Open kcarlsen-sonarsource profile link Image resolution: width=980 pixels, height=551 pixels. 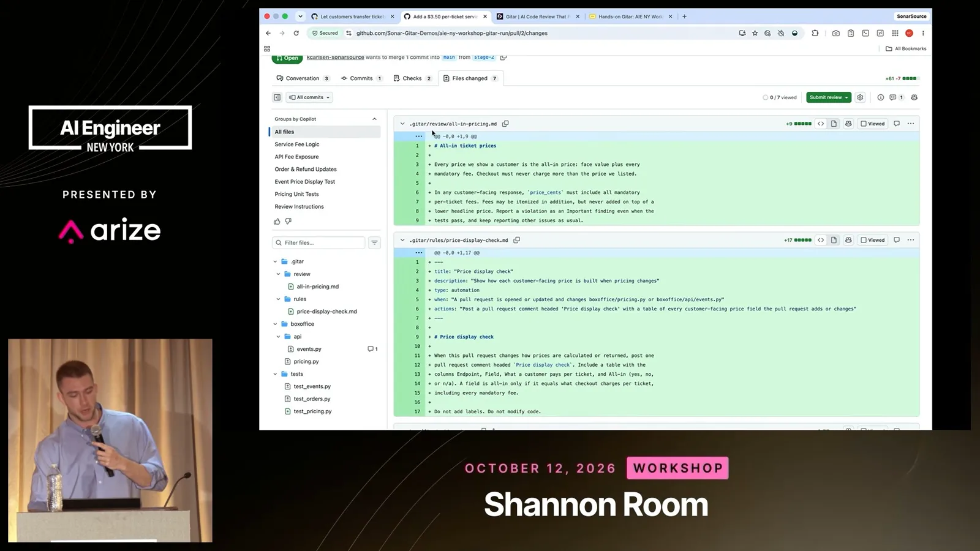pyautogui.click(x=335, y=57)
